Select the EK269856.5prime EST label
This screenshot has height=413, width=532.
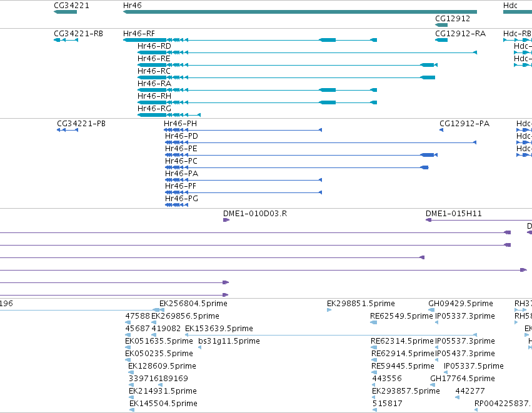(x=185, y=316)
